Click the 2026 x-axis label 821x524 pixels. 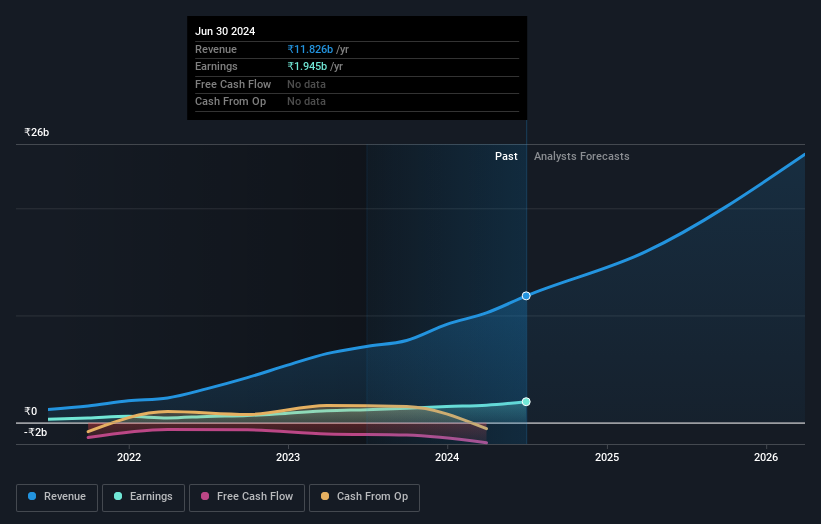pyautogui.click(x=766, y=457)
